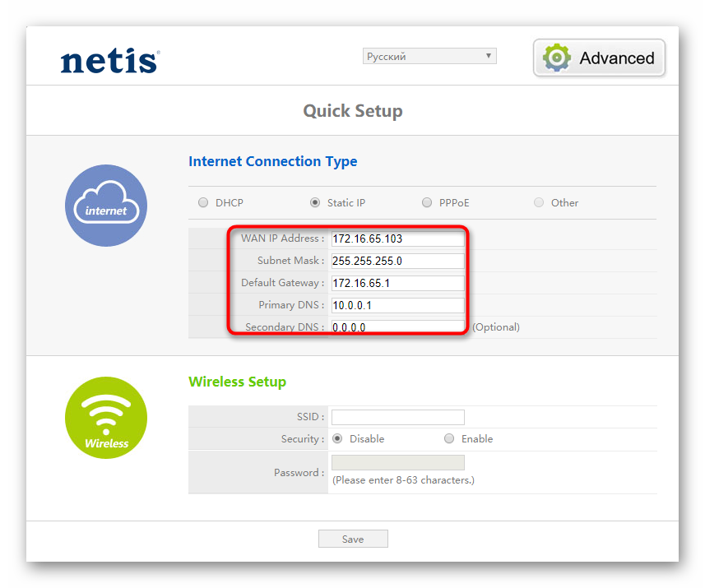Focus the Default Gateway field

(x=397, y=284)
